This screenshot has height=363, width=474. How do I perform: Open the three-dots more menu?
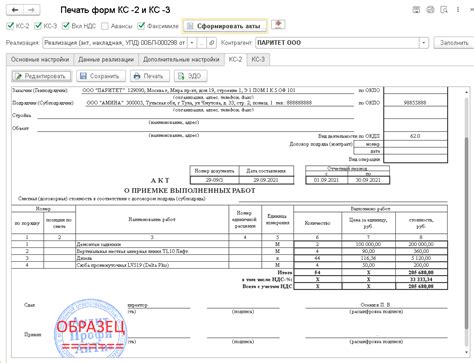tap(458, 10)
